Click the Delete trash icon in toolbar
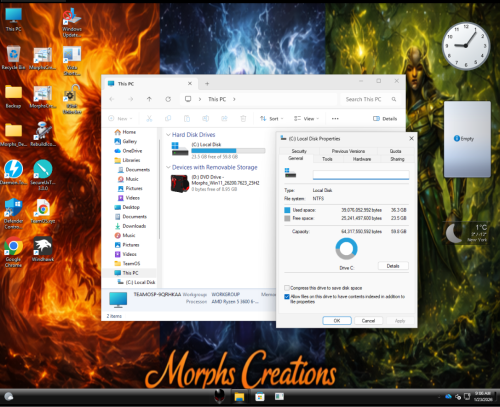This screenshot has width=500, height=407. click(x=243, y=119)
